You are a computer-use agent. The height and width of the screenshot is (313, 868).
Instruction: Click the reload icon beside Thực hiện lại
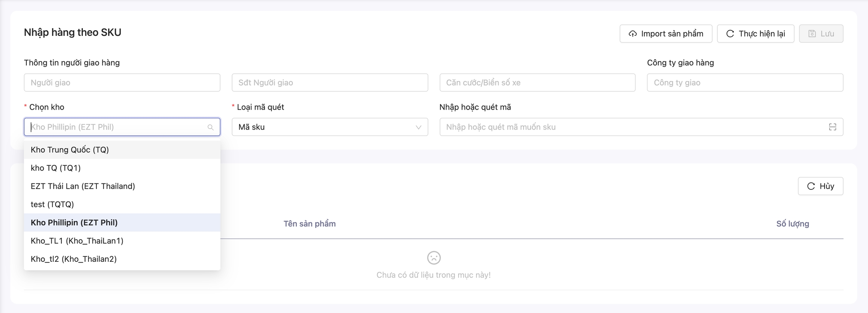(x=730, y=34)
